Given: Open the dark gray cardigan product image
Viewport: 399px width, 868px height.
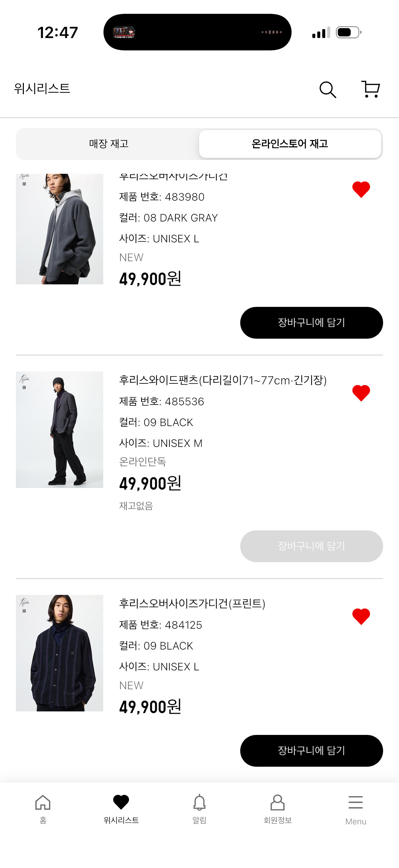Looking at the screenshot, I should point(60,229).
